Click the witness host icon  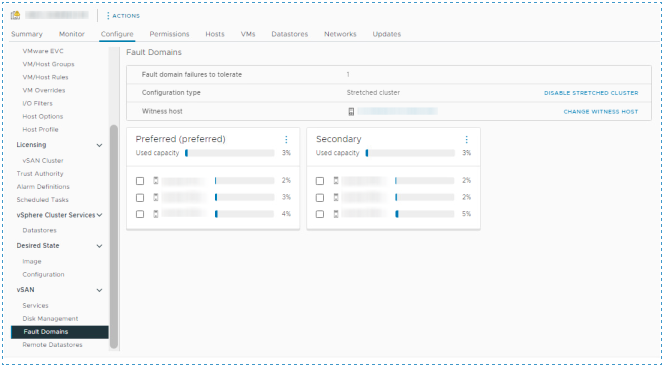pyautogui.click(x=351, y=111)
